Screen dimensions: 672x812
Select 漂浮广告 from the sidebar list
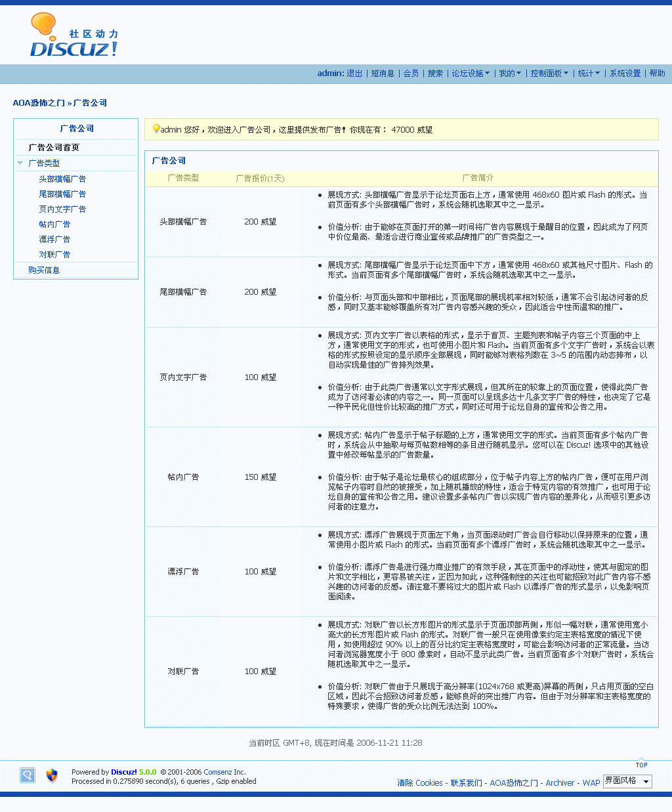point(54,240)
